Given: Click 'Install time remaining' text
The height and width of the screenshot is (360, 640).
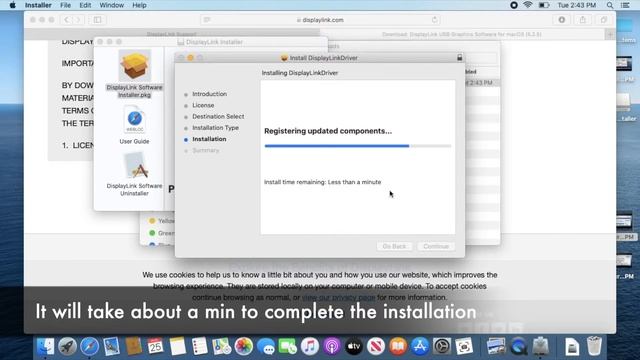Looking at the screenshot, I should click(x=322, y=182).
